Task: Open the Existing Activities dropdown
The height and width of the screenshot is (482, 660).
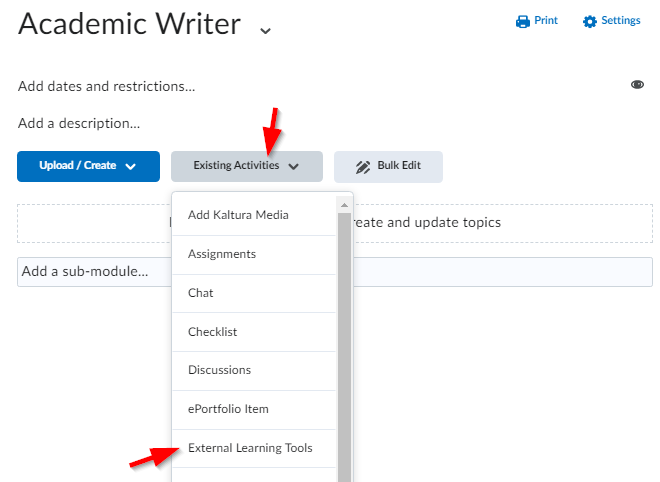Action: coord(247,166)
